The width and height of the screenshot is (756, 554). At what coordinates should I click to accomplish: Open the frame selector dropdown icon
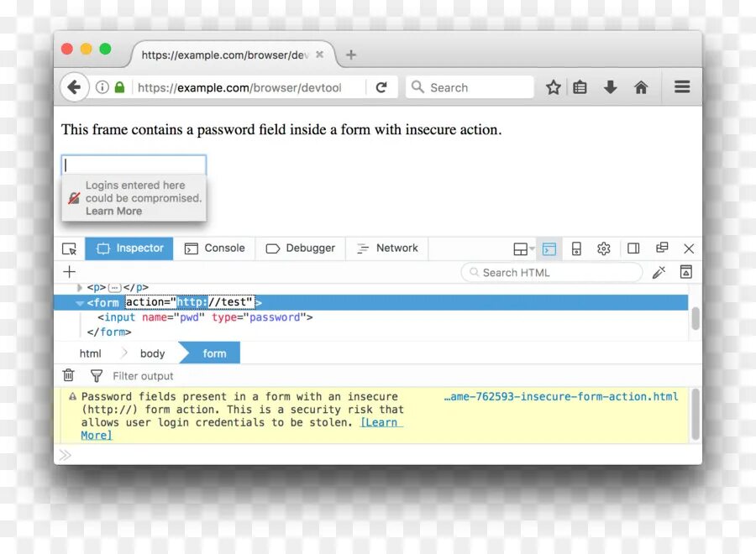523,248
